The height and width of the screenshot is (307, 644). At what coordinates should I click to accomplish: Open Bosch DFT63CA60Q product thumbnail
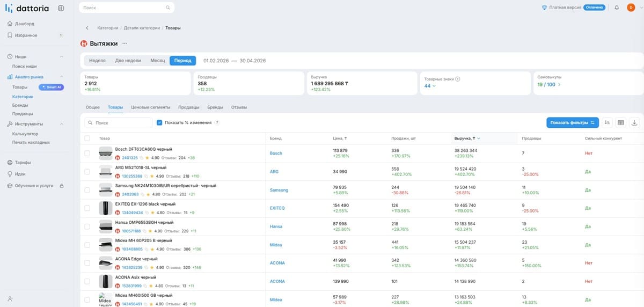[x=105, y=153]
